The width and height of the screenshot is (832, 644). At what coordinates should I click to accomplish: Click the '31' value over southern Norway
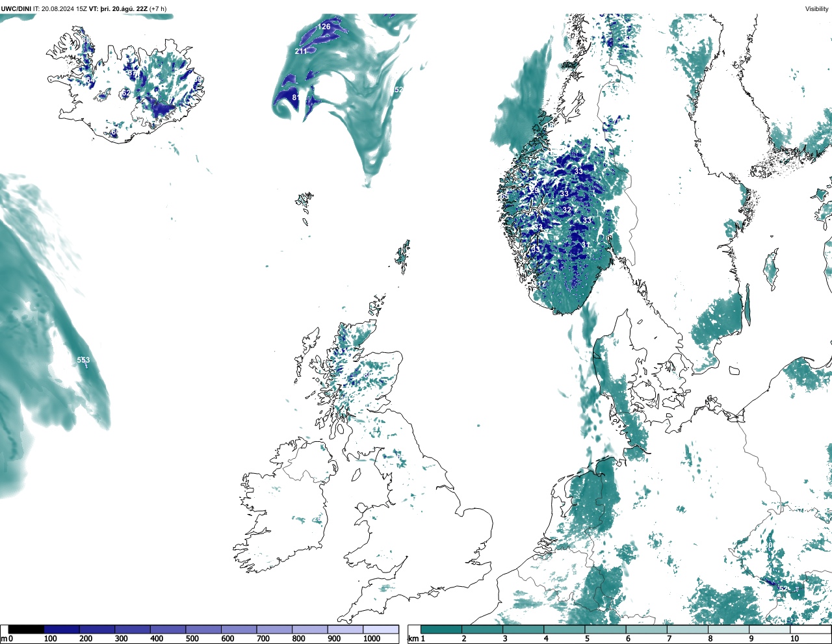point(586,245)
